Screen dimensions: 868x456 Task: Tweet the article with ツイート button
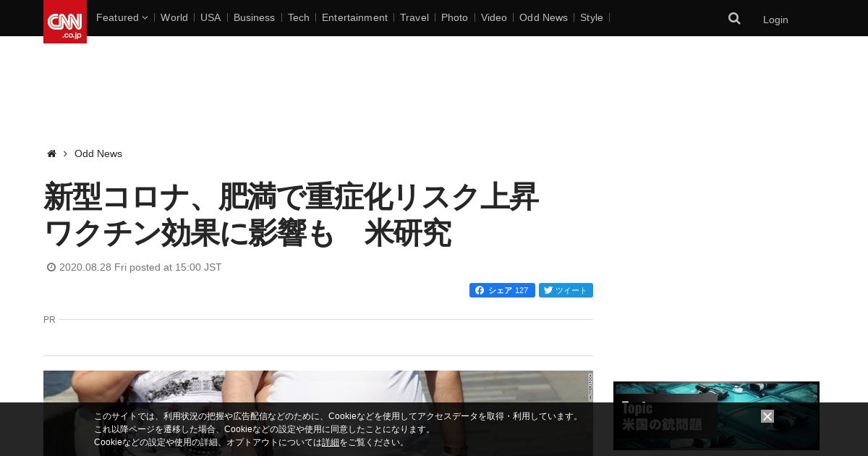[x=566, y=290]
